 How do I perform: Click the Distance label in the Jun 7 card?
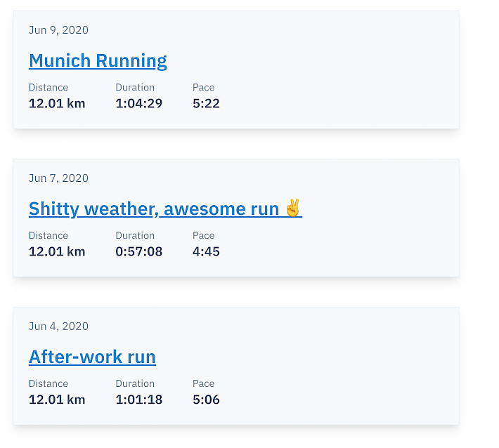click(48, 236)
